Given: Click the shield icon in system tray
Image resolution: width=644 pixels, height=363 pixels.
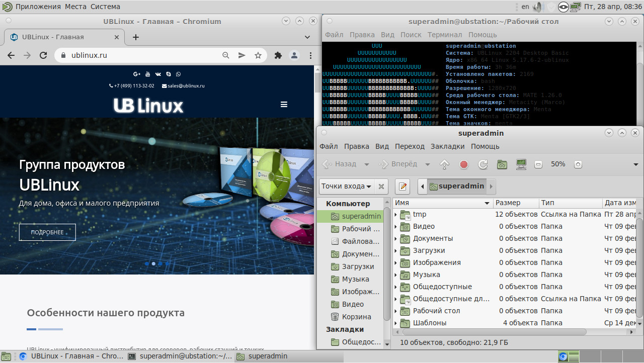Looking at the screenshot, I should click(551, 7).
